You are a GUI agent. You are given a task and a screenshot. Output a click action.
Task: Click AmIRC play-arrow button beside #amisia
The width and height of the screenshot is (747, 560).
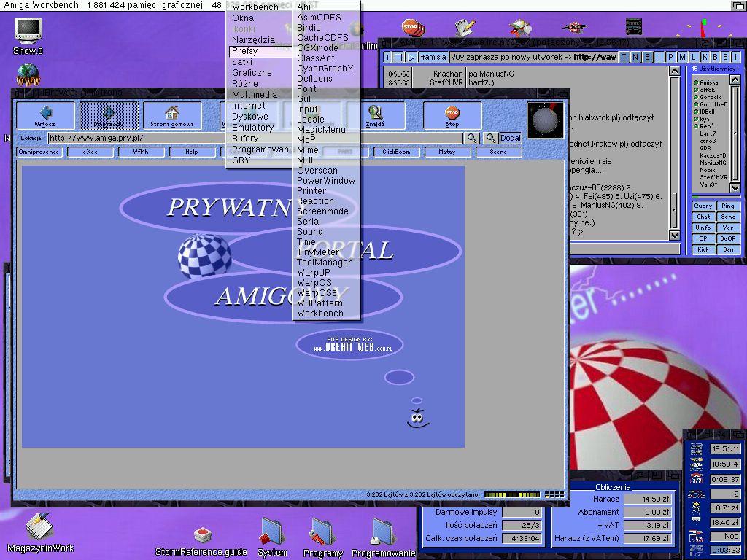click(x=411, y=58)
